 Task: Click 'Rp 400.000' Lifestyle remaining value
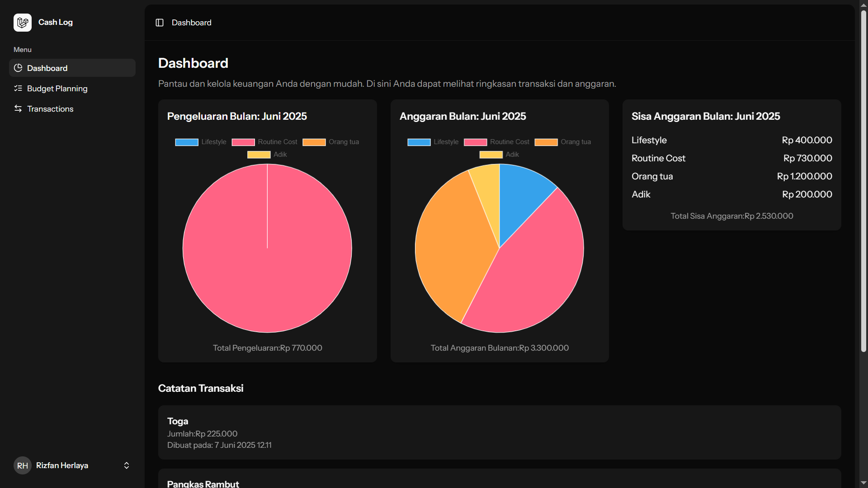[807, 140]
